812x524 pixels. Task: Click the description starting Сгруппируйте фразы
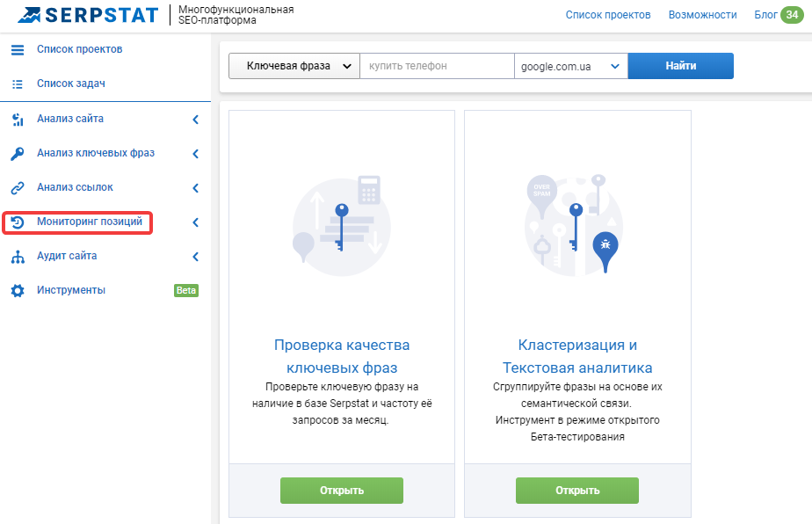(577, 411)
